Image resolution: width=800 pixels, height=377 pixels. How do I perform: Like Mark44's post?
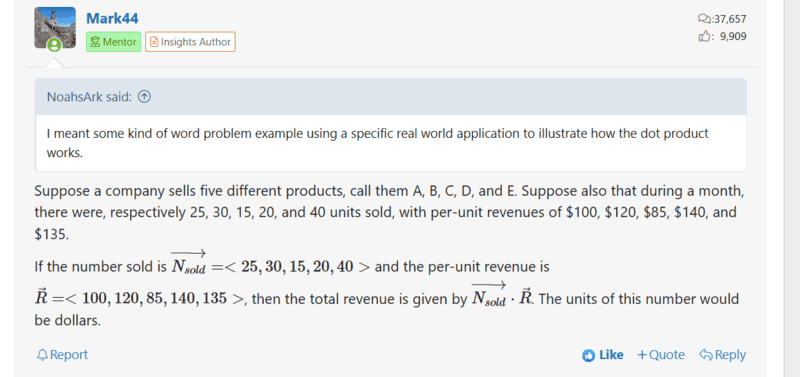coord(603,355)
